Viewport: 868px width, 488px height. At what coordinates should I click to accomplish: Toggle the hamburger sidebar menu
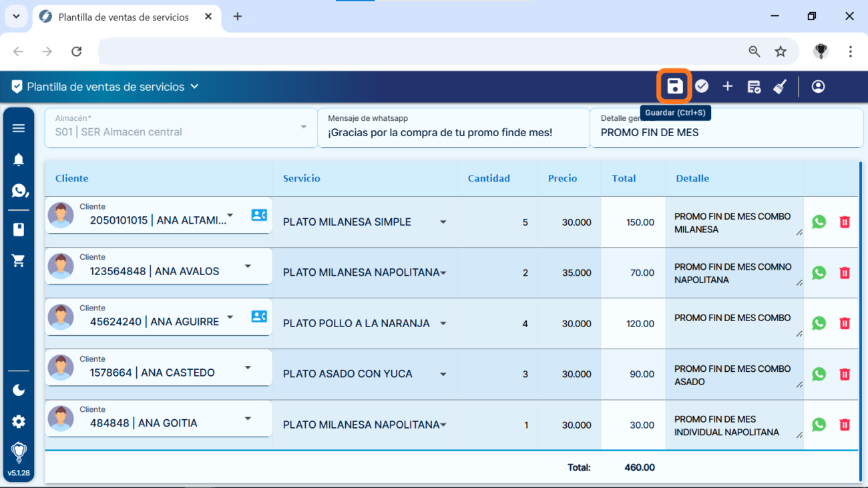[19, 128]
